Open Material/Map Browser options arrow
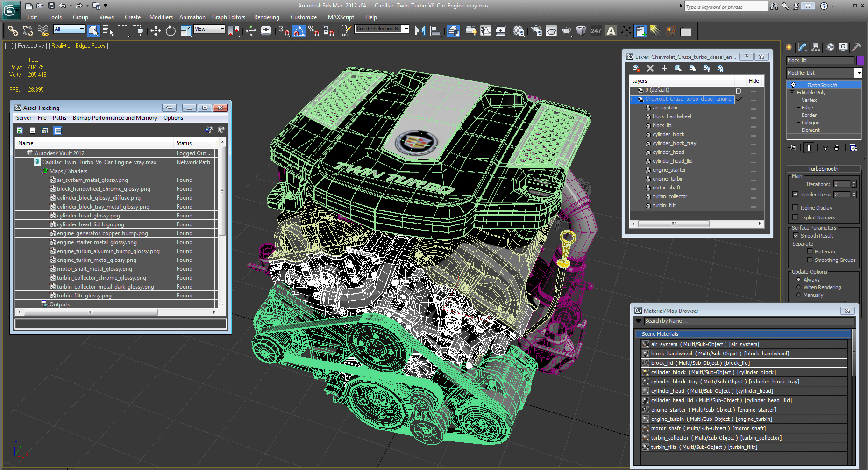Image resolution: width=868 pixels, height=470 pixels. (639, 321)
